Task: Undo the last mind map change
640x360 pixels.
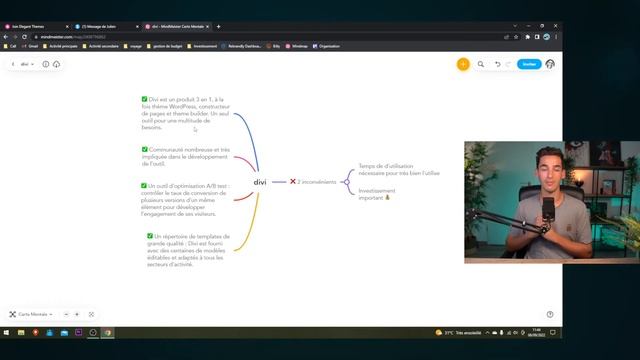Action: 498,64
